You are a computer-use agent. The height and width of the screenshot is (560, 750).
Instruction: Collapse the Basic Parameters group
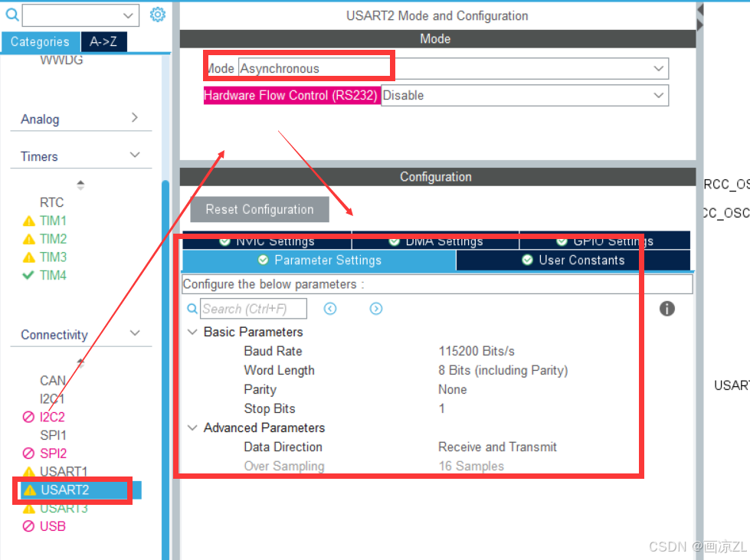(192, 332)
